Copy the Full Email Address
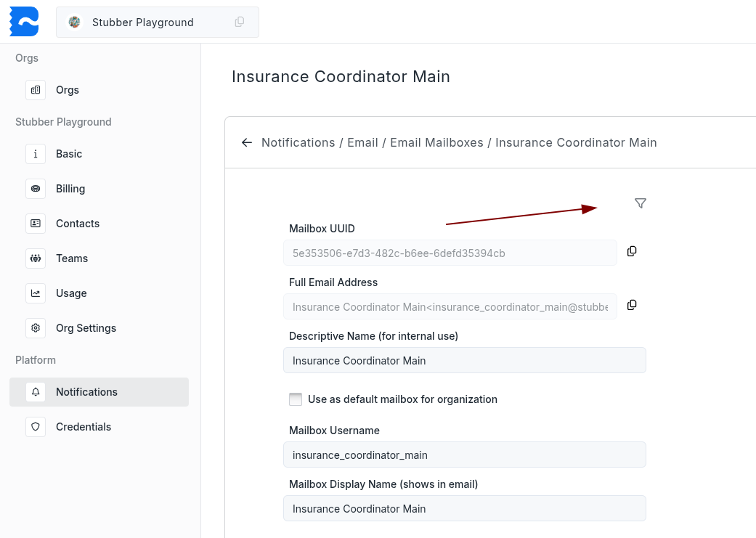 632,305
